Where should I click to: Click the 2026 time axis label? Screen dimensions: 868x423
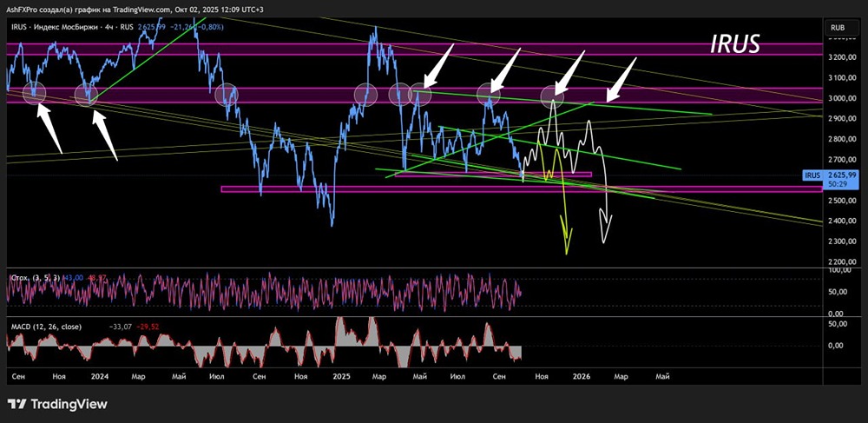click(582, 376)
